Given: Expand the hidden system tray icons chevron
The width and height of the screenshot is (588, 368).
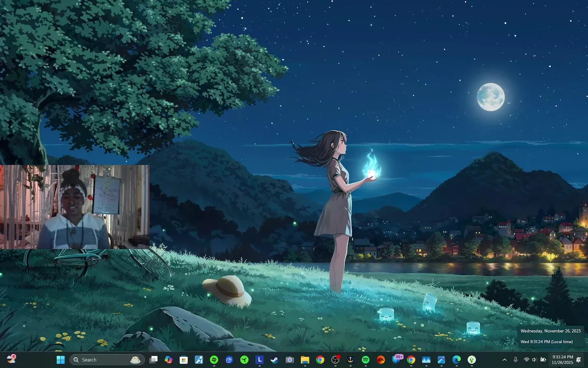Looking at the screenshot, I should [x=504, y=360].
